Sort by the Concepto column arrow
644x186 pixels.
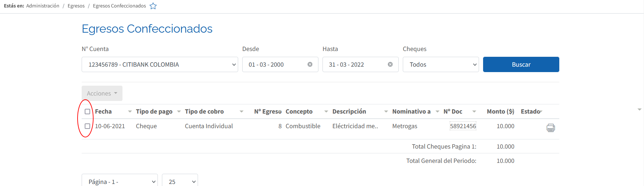coord(326,112)
